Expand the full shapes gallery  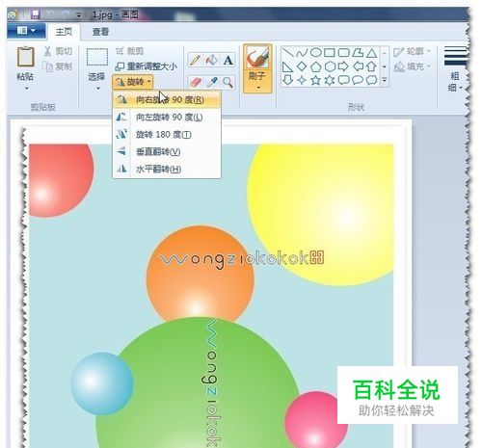point(385,80)
